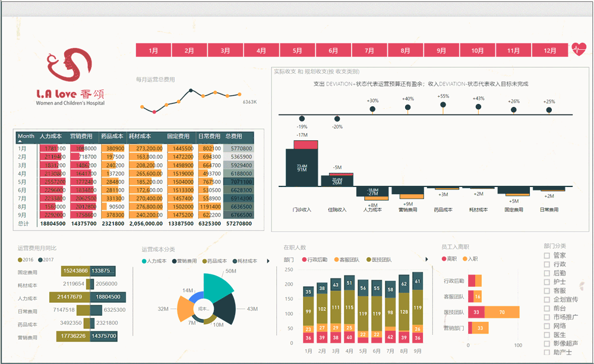Check the 网络 department checkbox
The width and height of the screenshot is (594, 364).
click(546, 326)
